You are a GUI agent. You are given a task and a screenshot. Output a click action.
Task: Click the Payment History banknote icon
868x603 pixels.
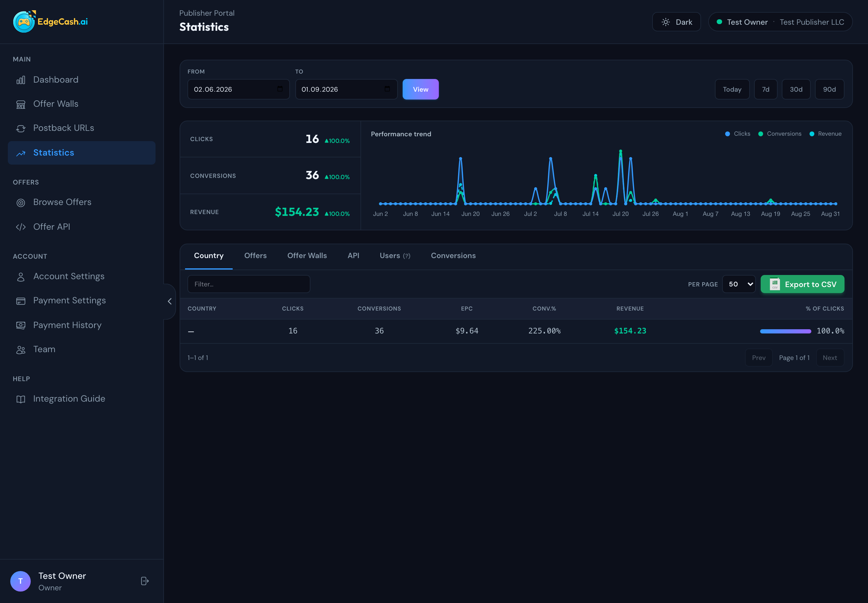tap(21, 325)
